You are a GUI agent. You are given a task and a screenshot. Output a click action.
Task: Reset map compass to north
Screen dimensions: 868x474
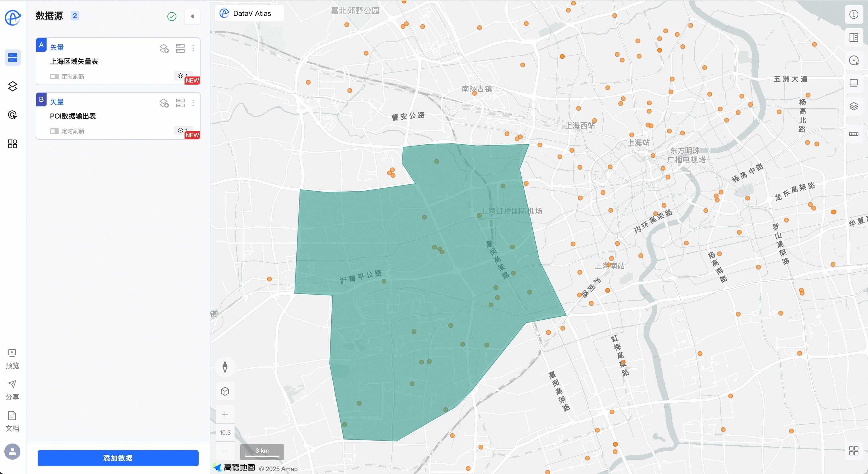(225, 367)
